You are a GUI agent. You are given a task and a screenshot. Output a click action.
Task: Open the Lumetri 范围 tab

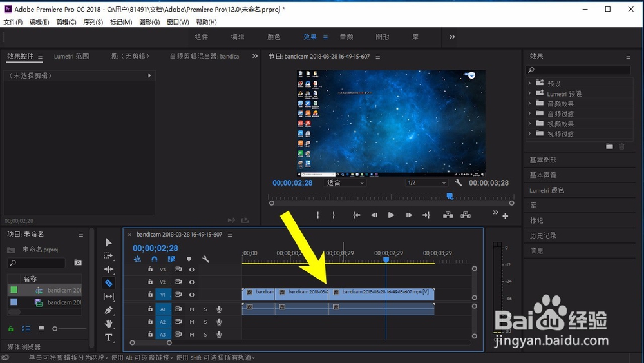(71, 56)
